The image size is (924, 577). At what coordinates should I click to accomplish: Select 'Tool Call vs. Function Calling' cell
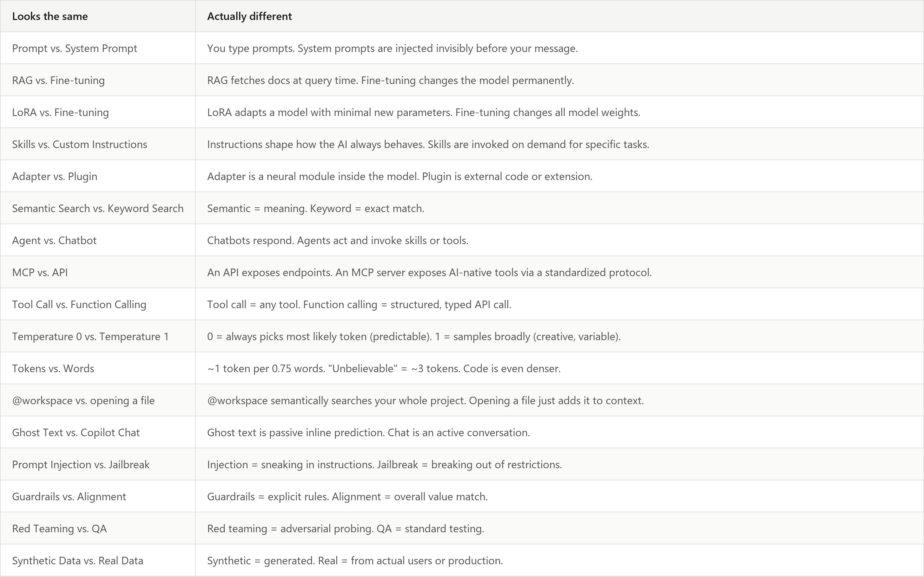[x=98, y=305]
